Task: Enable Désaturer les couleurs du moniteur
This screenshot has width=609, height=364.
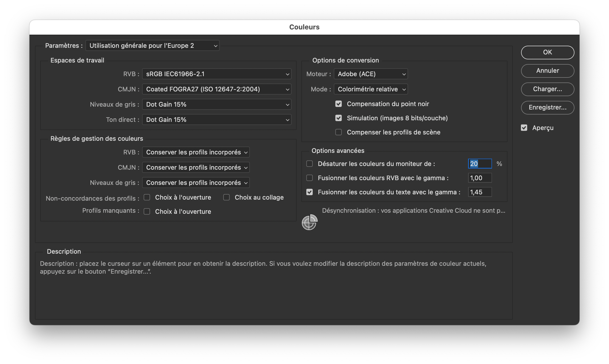Action: point(309,164)
